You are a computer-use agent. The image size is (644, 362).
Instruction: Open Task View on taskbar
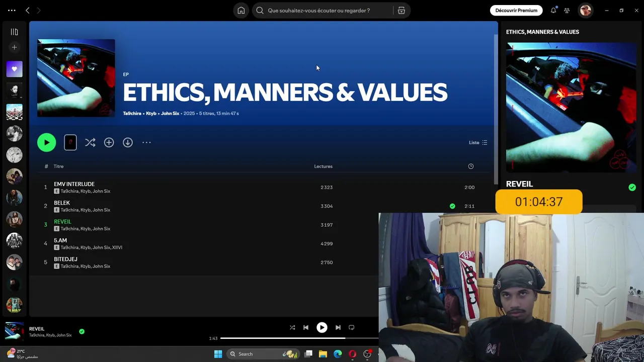(308, 354)
